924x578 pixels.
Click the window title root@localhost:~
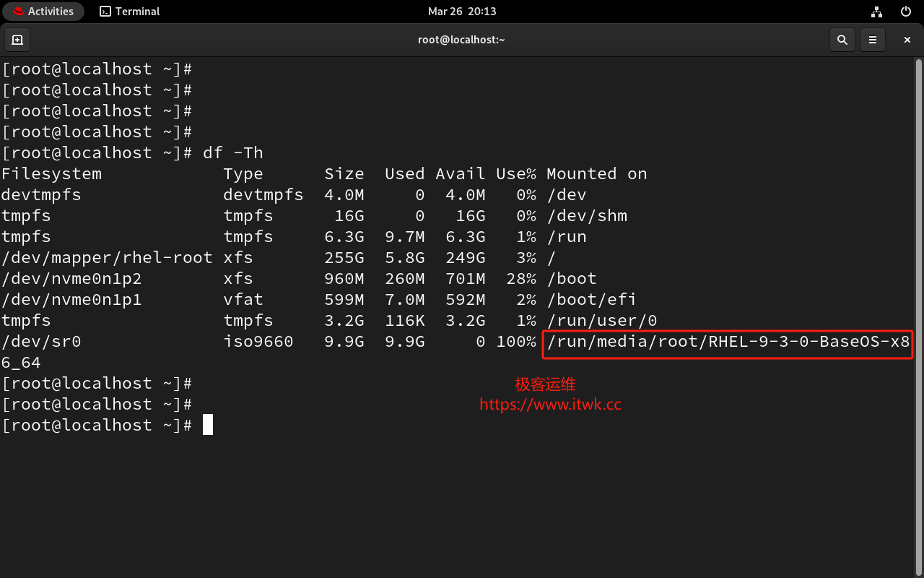point(461,40)
